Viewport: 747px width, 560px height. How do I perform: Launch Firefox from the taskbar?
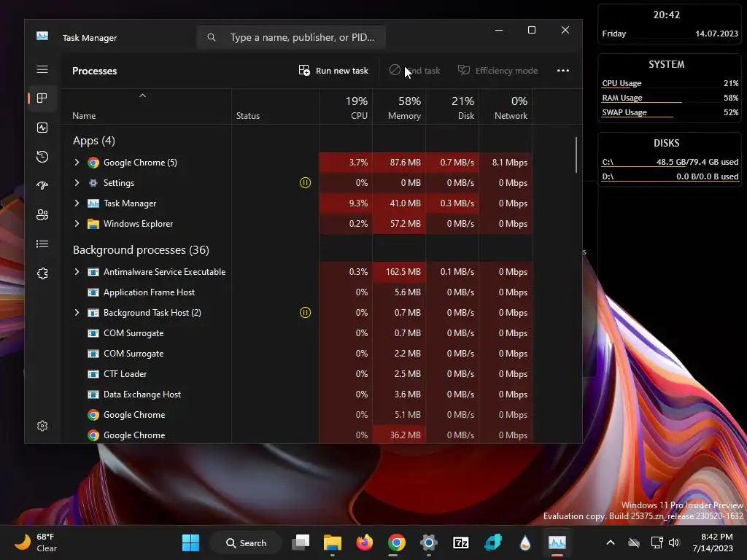tap(365, 542)
